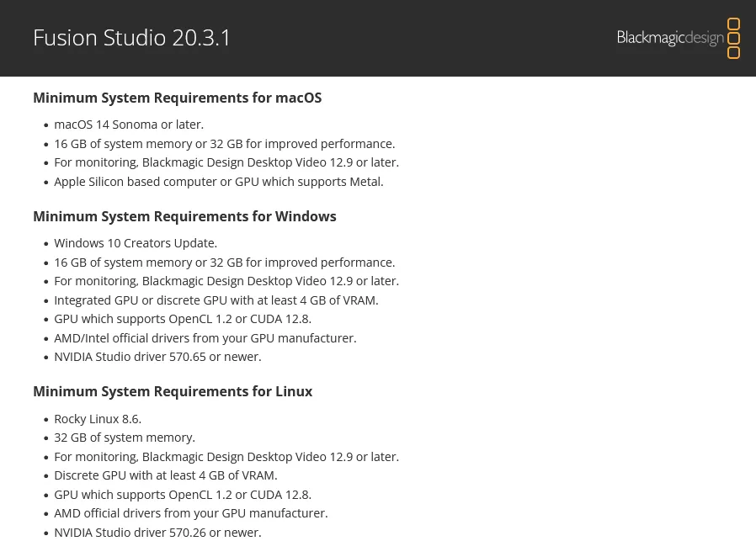756x557 pixels.
Task: Click the Integrated GPU or discrete GPU line
Action: pyautogui.click(x=216, y=300)
